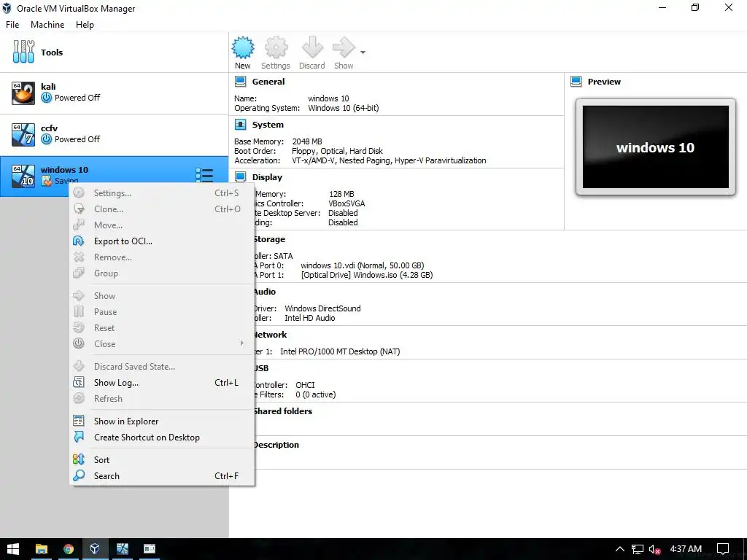Click the Preview panel icon
Screen dimensions: 747x560
click(576, 82)
